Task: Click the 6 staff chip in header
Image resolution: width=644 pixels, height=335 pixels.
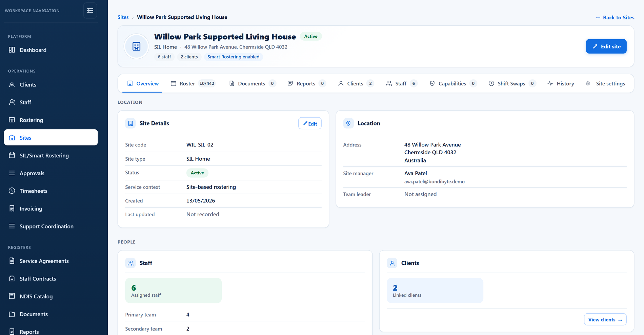Action: (x=164, y=57)
